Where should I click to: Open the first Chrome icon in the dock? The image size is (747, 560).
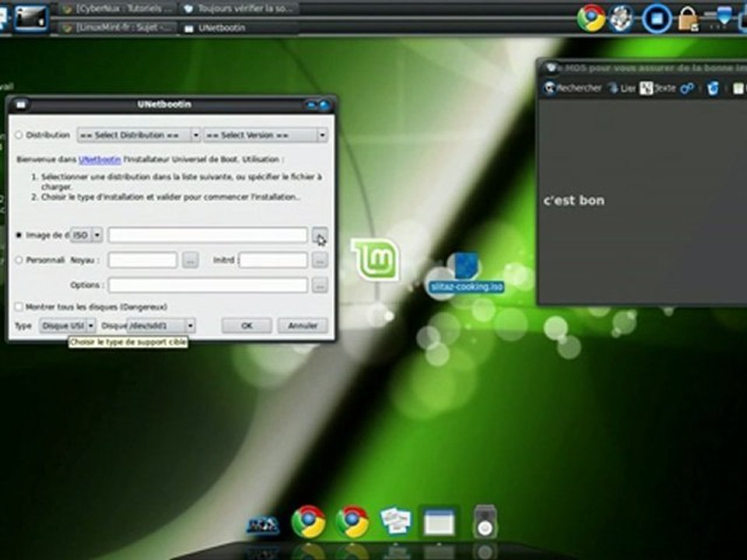tap(308, 522)
